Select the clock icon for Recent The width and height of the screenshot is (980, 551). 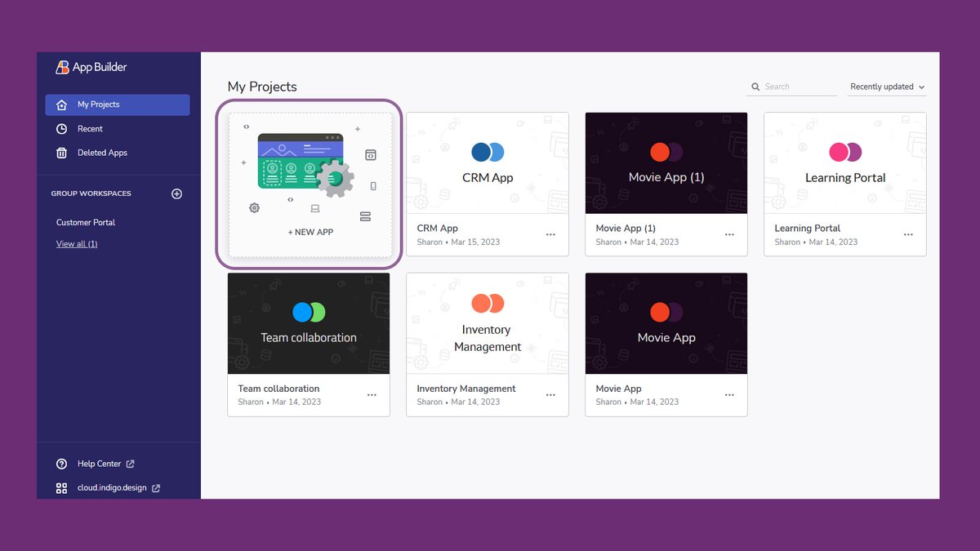61,128
